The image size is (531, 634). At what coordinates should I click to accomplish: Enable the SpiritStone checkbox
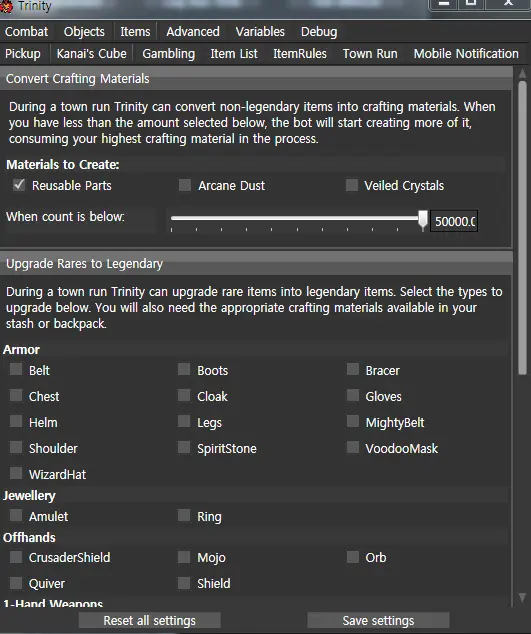click(184, 447)
